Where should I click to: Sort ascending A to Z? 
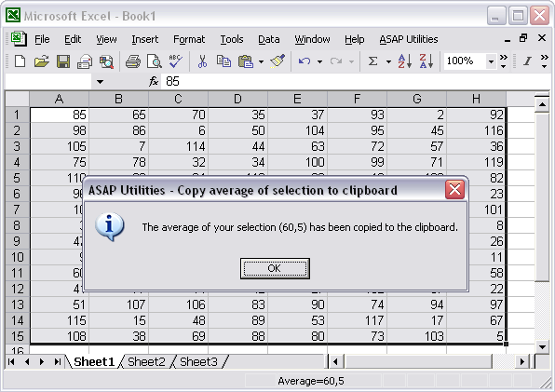(x=404, y=61)
